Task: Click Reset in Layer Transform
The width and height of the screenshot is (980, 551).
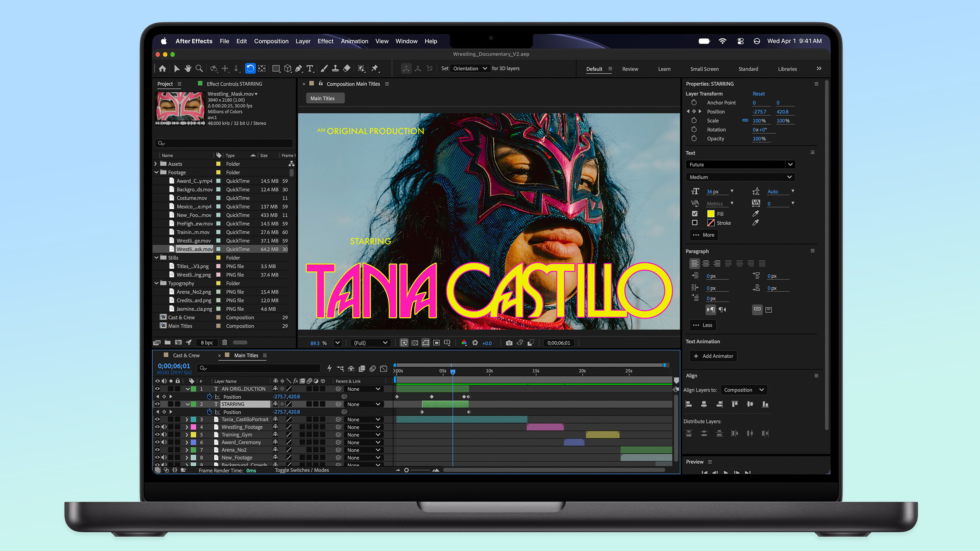Action: pyautogui.click(x=758, y=94)
